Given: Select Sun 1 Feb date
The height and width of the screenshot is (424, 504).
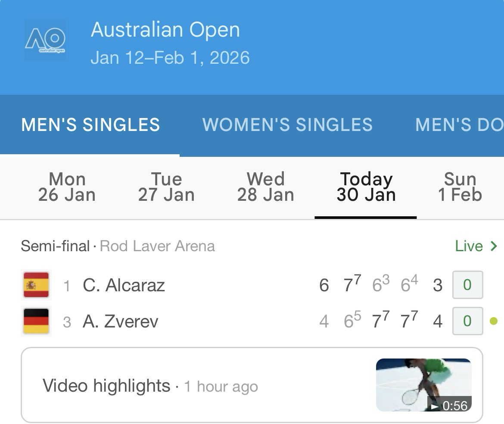Looking at the screenshot, I should pos(460,187).
